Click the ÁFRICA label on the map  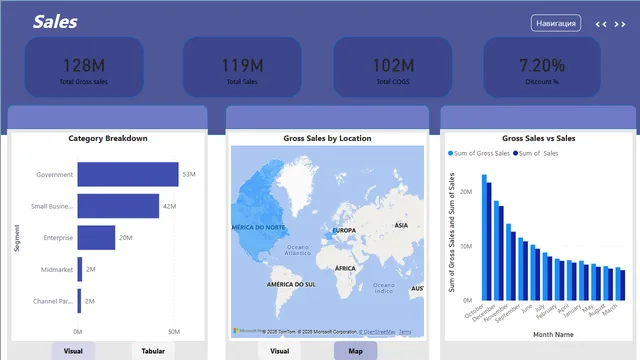[x=345, y=269]
